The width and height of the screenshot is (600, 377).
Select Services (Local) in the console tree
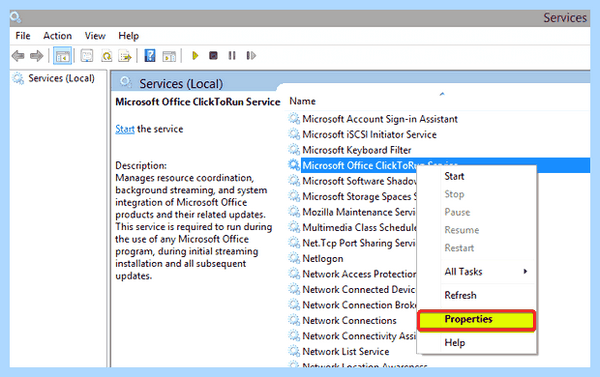tap(61, 78)
